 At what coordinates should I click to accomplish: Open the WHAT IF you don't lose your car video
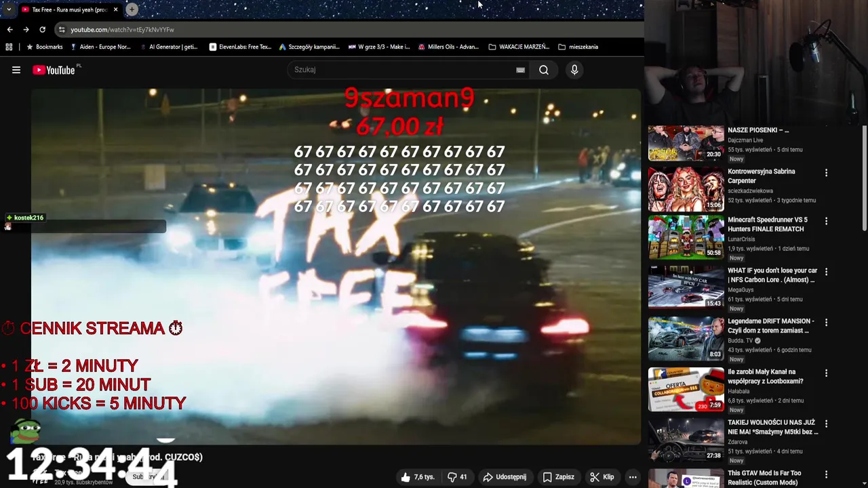tap(772, 274)
